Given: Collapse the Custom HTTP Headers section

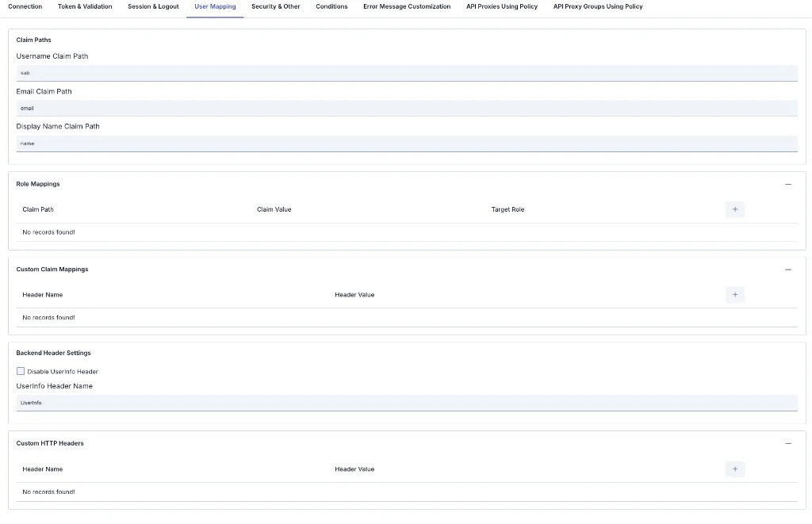Looking at the screenshot, I should click(788, 443).
